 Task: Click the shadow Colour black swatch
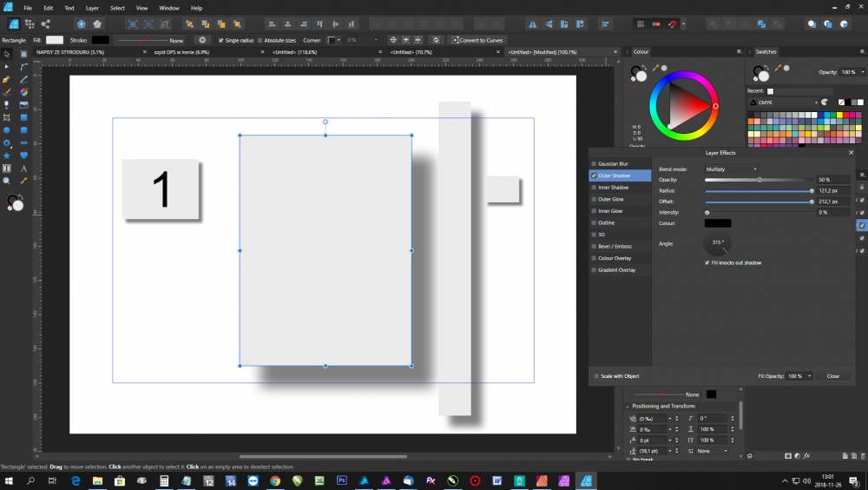(718, 223)
